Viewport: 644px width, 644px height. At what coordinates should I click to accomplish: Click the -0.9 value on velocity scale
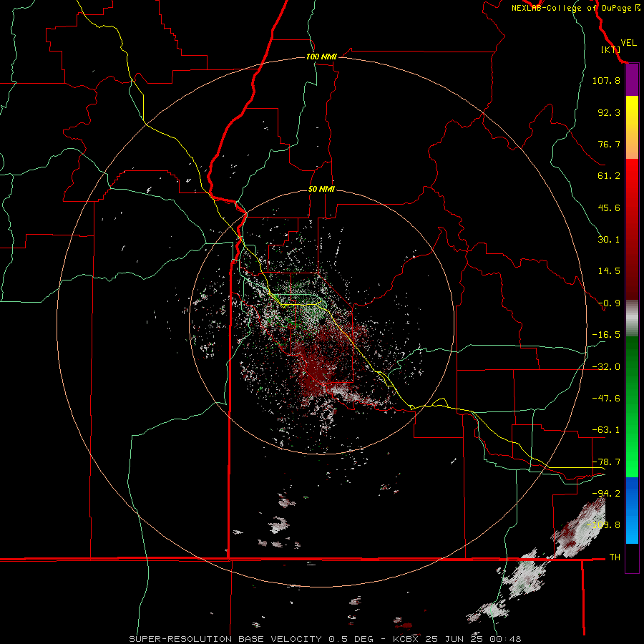[609, 303]
